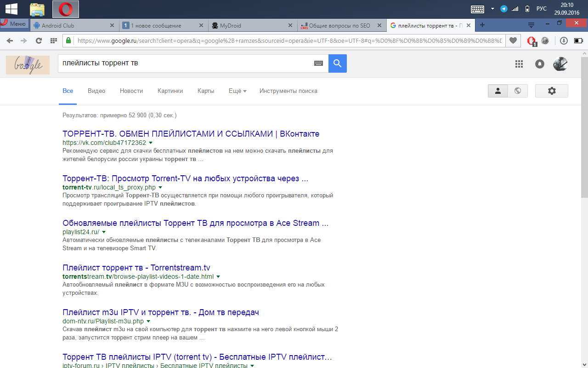Open Google search settings gear
The image size is (588, 368).
click(x=552, y=91)
